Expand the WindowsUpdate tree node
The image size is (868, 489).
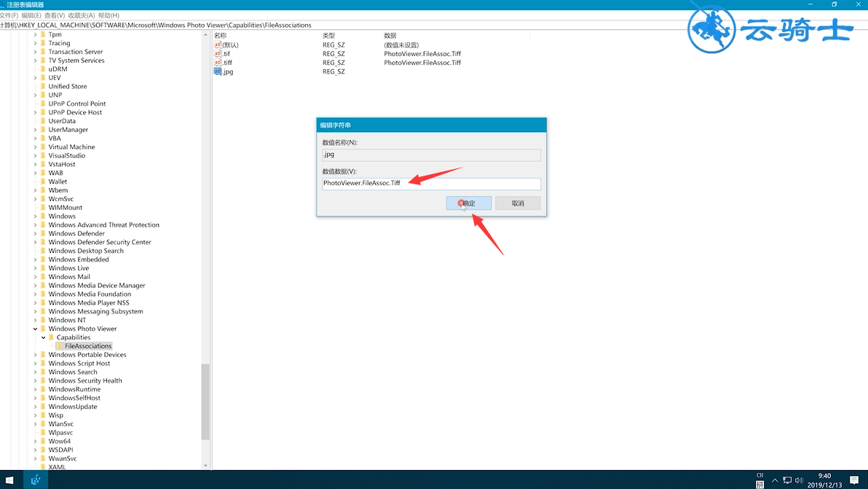point(35,407)
